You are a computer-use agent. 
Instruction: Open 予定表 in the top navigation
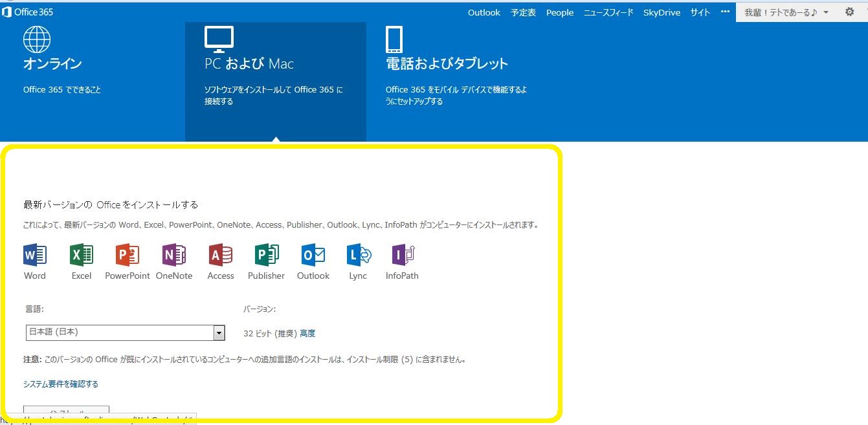(523, 12)
